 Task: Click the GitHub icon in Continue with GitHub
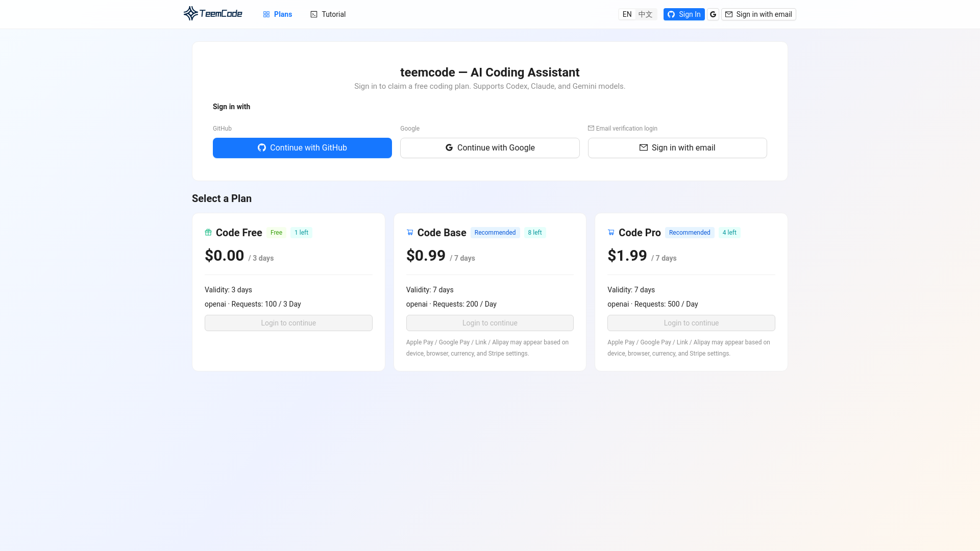262,148
